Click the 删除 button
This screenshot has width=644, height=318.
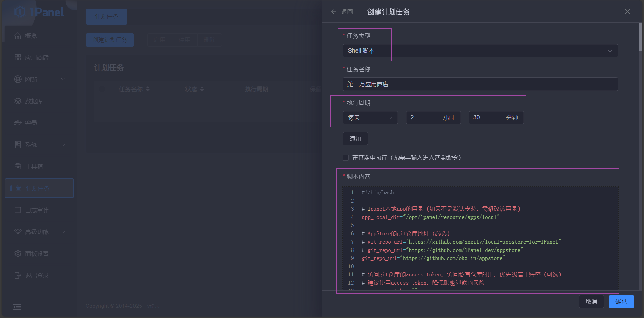coord(210,40)
